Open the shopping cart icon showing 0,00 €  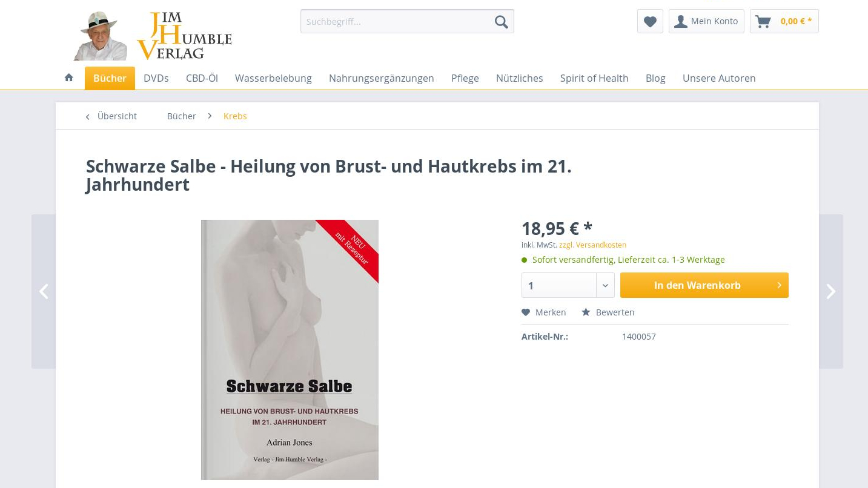[784, 21]
